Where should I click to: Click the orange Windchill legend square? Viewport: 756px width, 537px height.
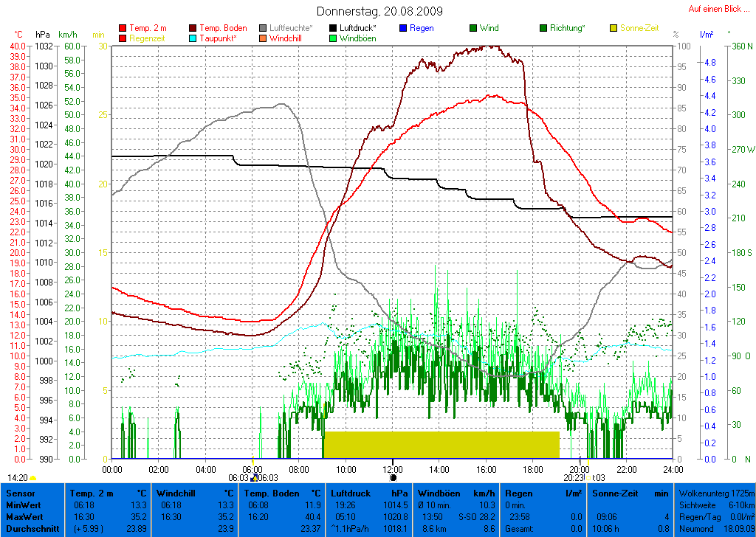tap(264, 38)
